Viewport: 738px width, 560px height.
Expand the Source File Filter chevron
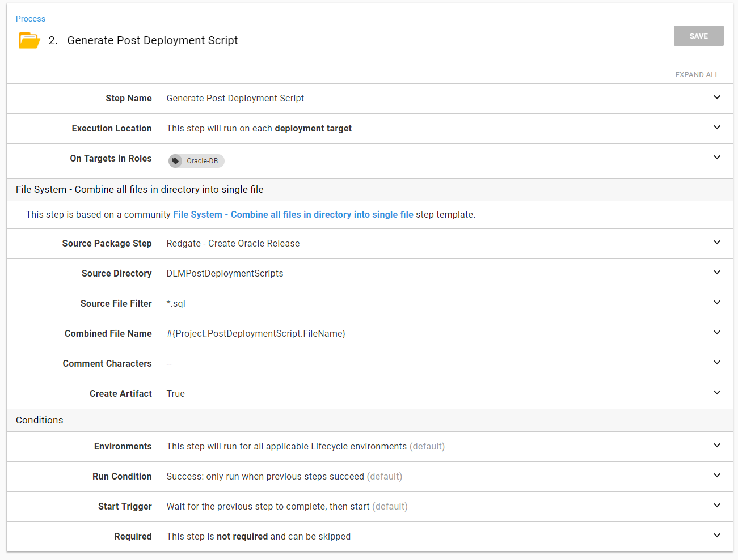pos(717,303)
